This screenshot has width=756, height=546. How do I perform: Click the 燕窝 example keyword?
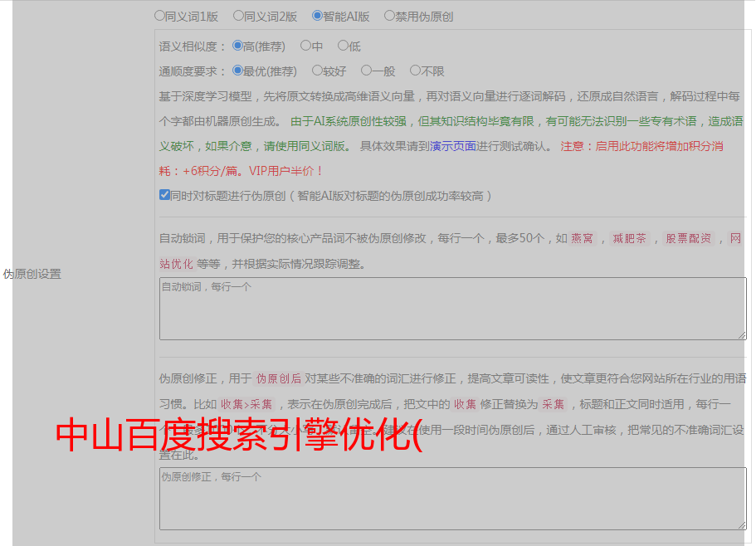click(x=582, y=238)
